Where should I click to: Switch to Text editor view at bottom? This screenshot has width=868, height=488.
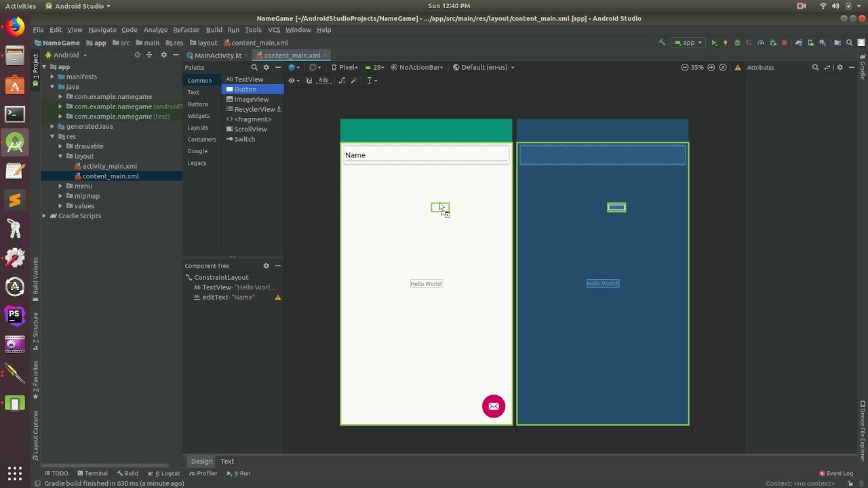point(227,461)
